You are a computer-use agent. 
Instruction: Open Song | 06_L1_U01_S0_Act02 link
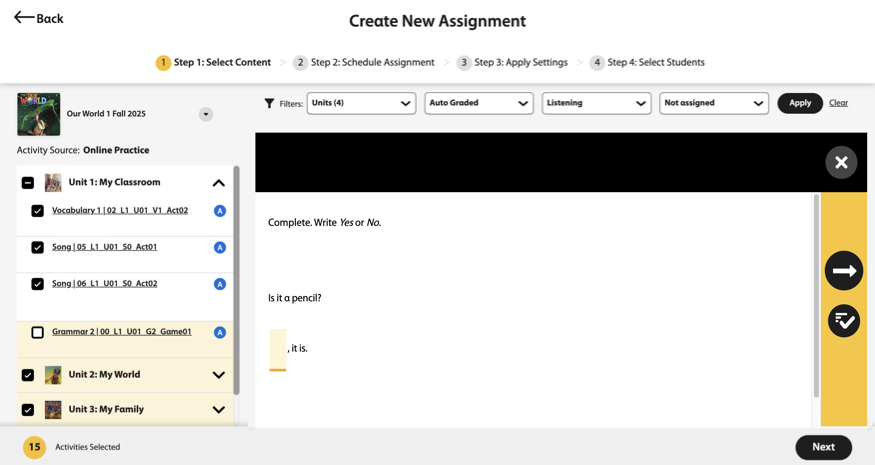click(104, 284)
